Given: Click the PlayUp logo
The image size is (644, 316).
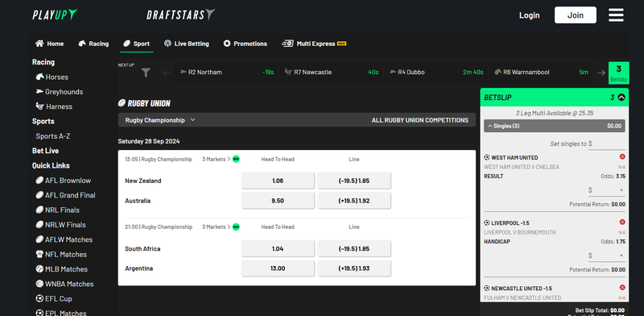Looking at the screenshot, I should (x=55, y=15).
